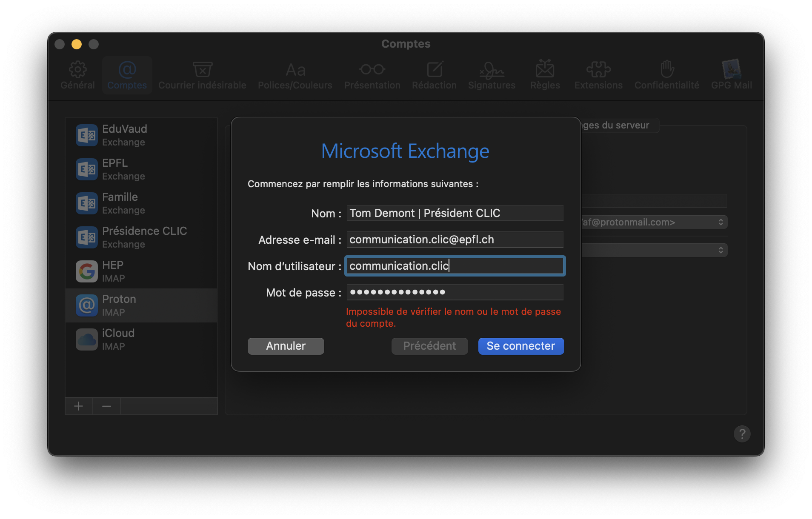812x519 pixels.
Task: Remove the selected account with minus button
Action: coord(106,406)
